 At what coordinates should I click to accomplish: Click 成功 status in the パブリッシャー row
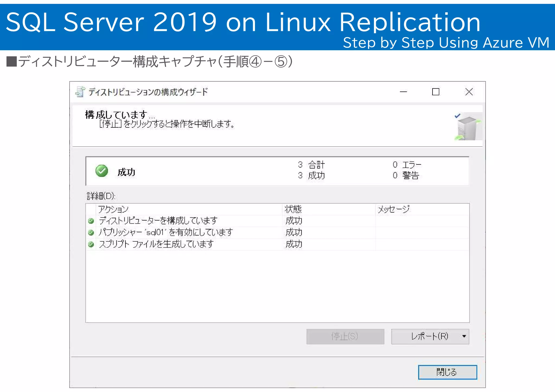click(x=294, y=232)
